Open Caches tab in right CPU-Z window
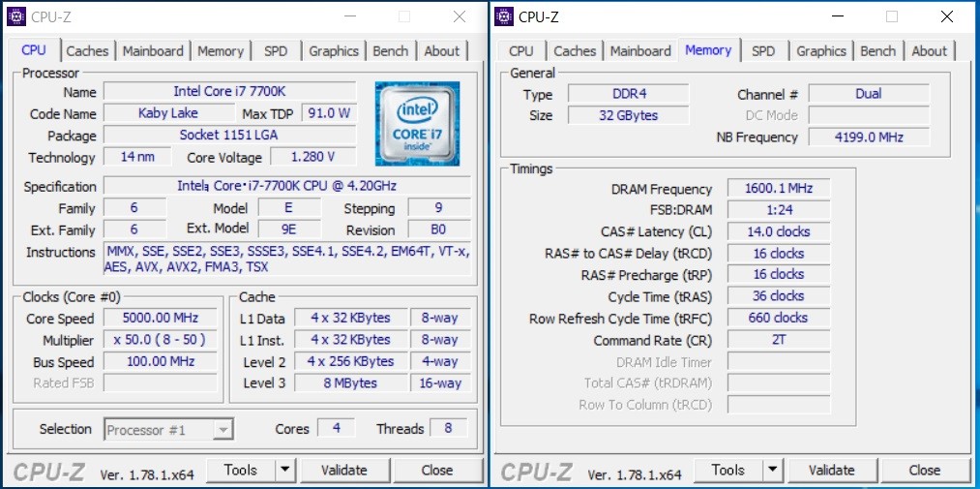 pos(575,51)
